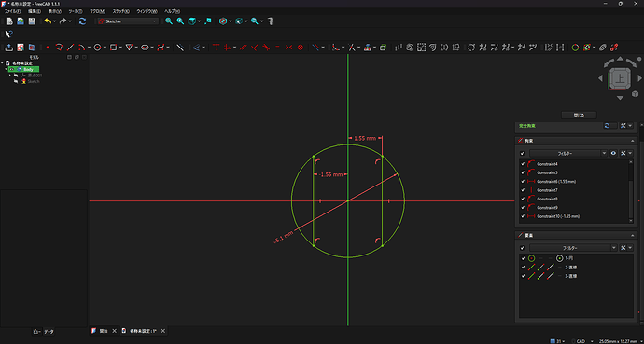
Task: Leave the sketch with the export icon
Action: pos(9,48)
